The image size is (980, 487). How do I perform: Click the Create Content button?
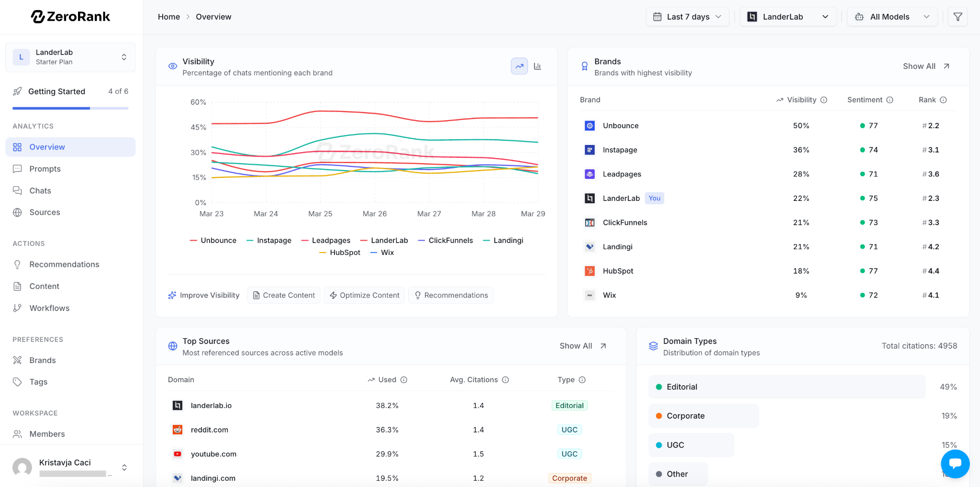coord(284,295)
